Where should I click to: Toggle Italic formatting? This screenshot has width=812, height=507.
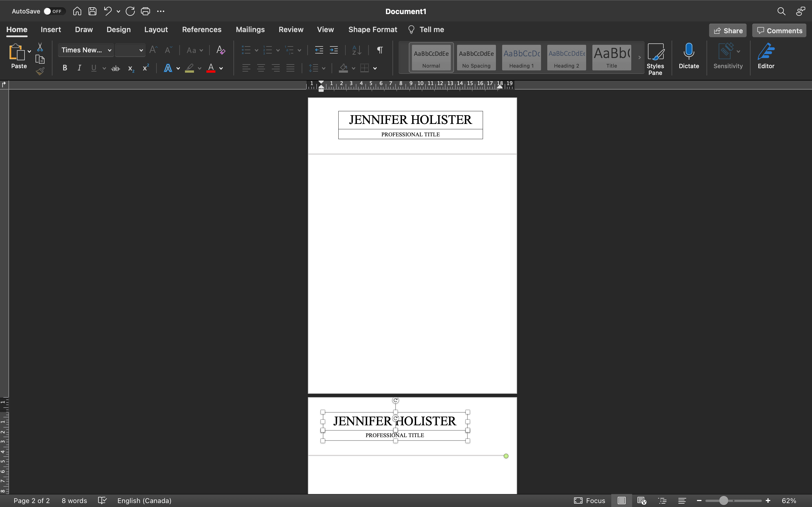pos(79,68)
